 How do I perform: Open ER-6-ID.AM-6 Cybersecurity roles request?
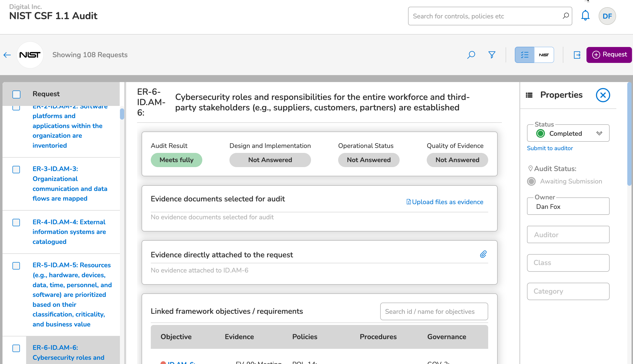pos(68,353)
